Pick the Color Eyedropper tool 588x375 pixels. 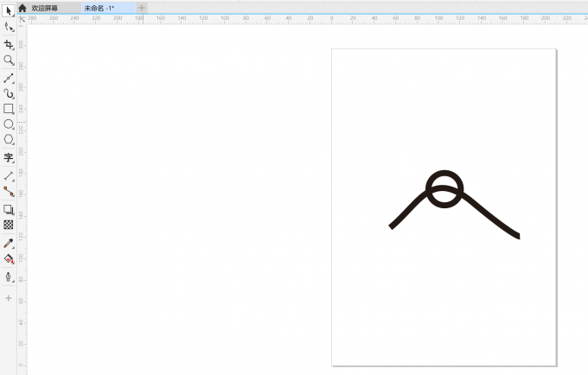(x=9, y=243)
